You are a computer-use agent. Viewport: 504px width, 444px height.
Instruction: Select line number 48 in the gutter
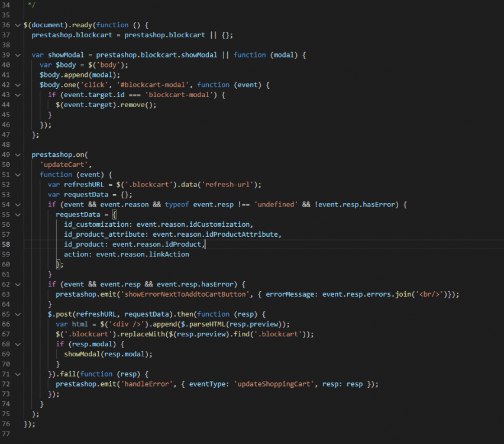[6, 145]
